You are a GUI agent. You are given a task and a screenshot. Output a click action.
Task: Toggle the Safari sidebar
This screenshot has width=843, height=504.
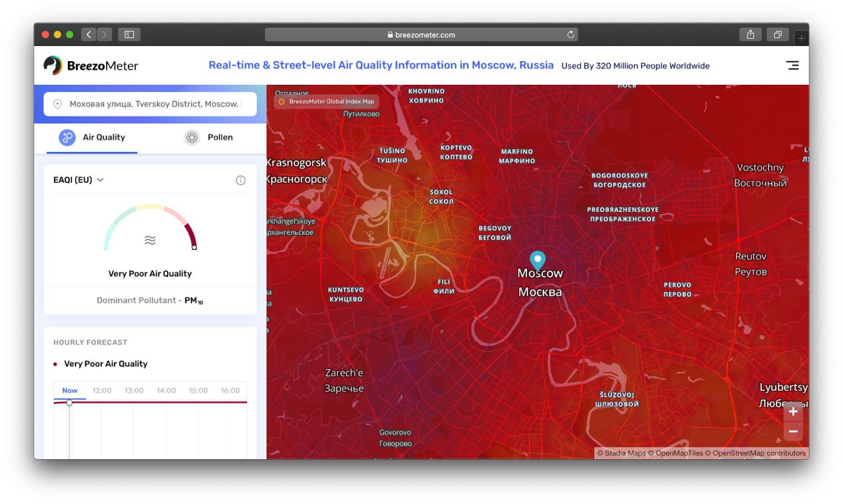point(129,34)
